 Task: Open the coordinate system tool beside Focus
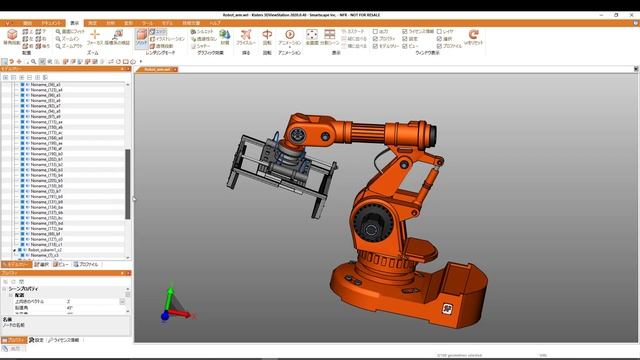[x=117, y=37]
